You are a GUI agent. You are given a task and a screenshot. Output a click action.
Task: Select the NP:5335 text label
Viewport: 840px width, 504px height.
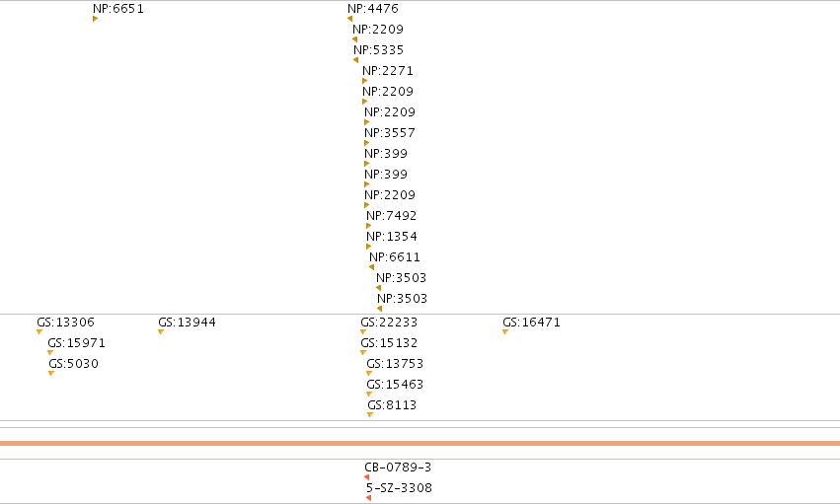378,49
